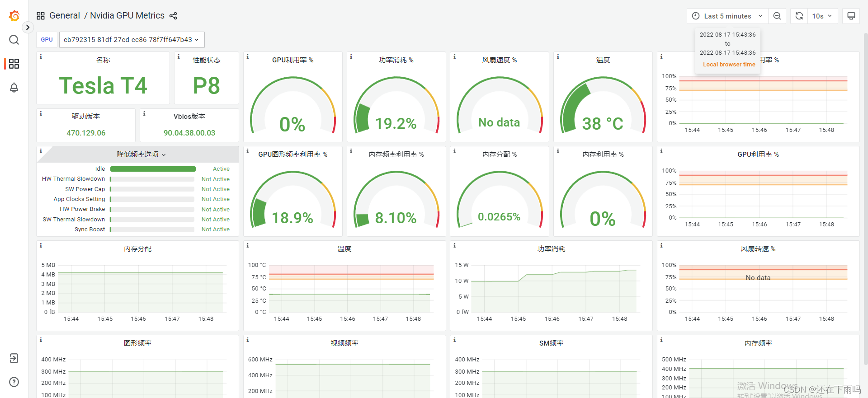868x398 pixels.
Task: Open the 图形频率 panel title
Action: (x=138, y=343)
